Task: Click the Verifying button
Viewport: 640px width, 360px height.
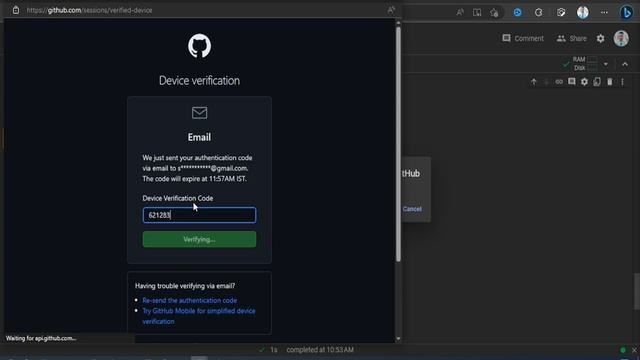Action: point(199,239)
